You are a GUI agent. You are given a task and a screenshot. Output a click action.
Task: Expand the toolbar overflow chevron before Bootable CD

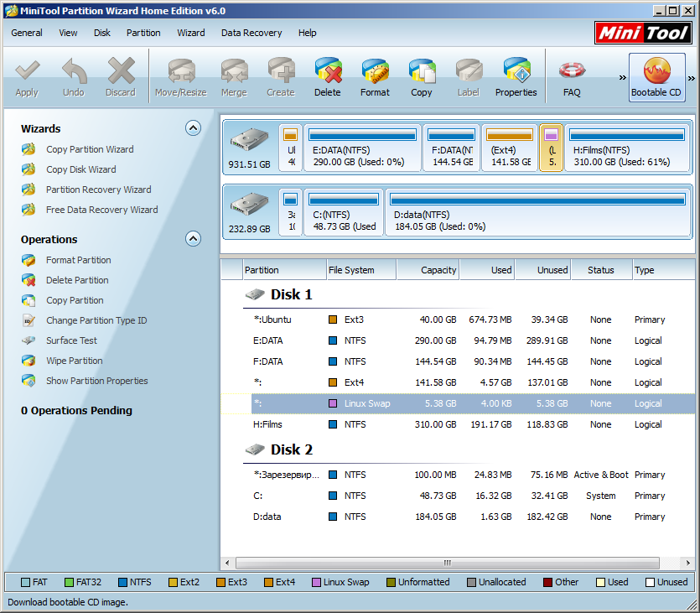(622, 78)
